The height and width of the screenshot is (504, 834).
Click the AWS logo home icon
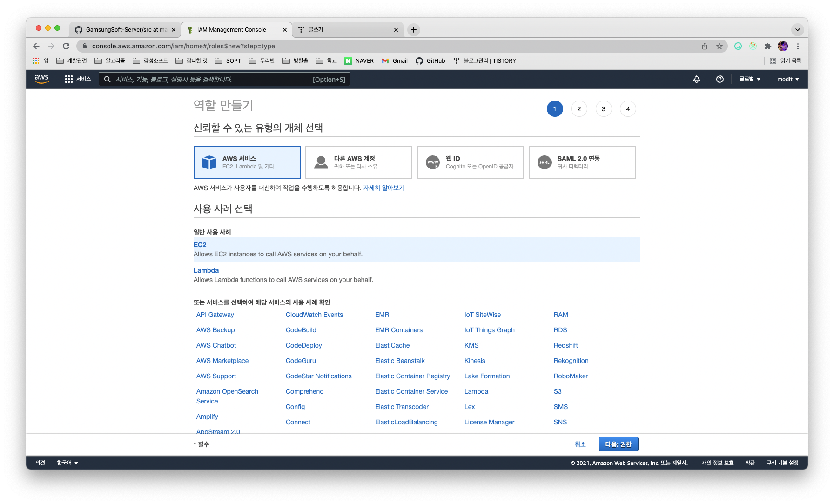[41, 79]
